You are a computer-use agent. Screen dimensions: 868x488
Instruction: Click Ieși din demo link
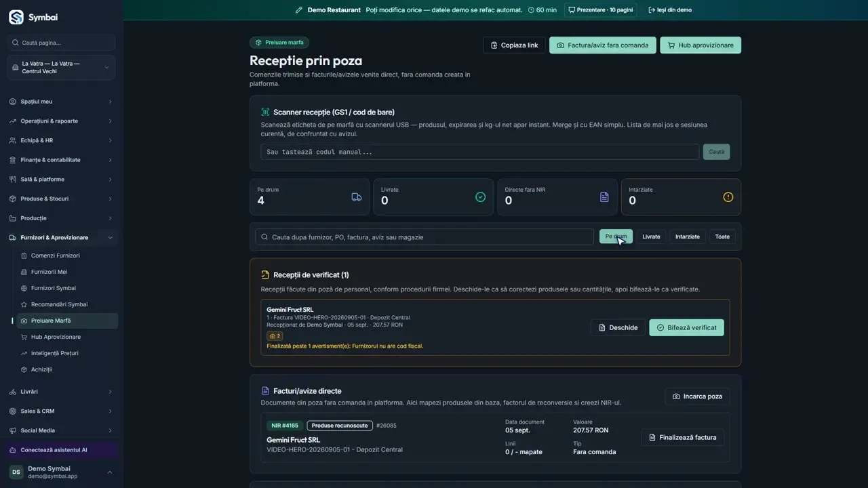(670, 10)
